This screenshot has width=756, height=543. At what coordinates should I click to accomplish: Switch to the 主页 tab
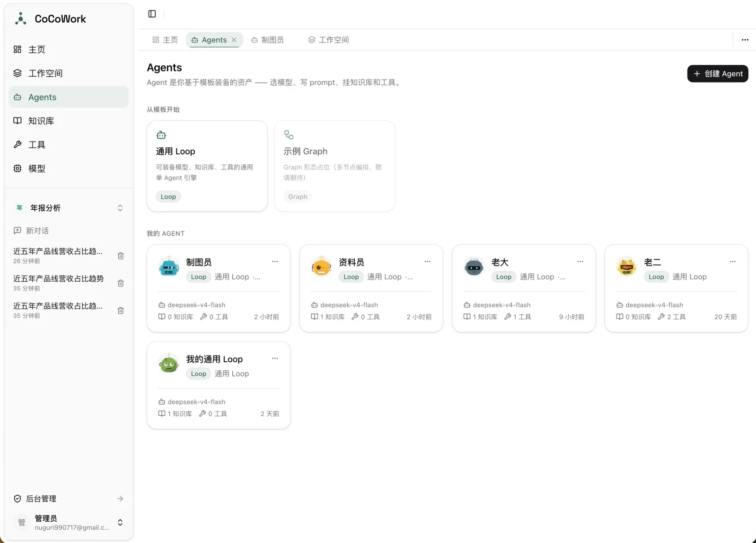165,40
